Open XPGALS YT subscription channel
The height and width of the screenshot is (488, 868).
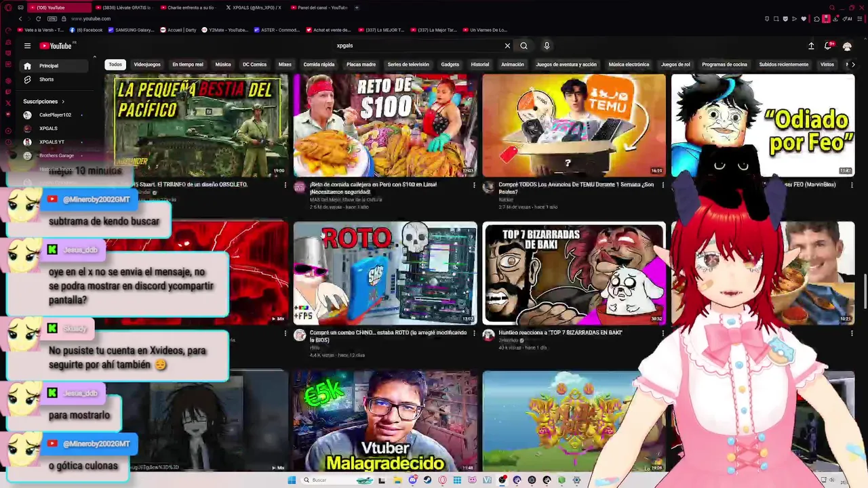tap(54, 142)
